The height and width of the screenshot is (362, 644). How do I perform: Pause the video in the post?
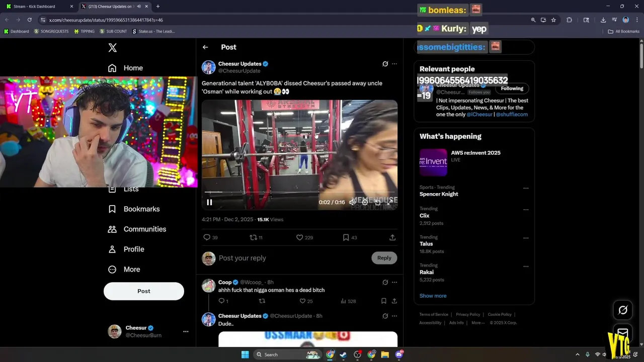click(x=209, y=202)
